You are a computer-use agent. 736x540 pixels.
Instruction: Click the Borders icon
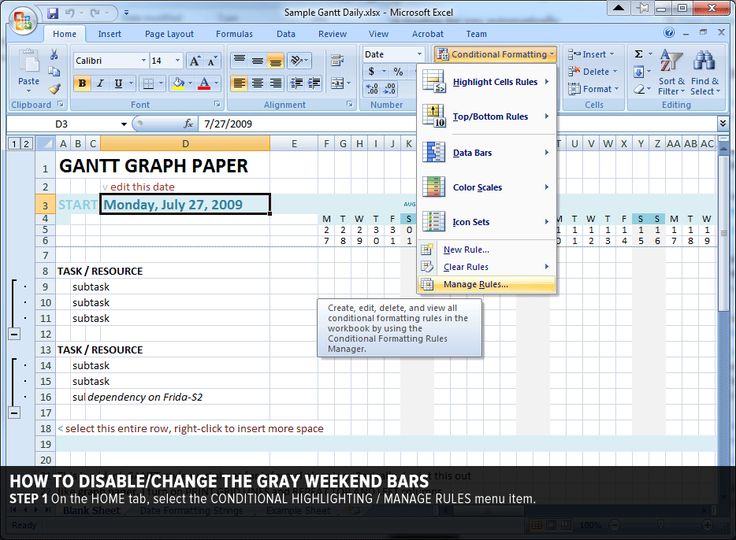pyautogui.click(x=148, y=84)
